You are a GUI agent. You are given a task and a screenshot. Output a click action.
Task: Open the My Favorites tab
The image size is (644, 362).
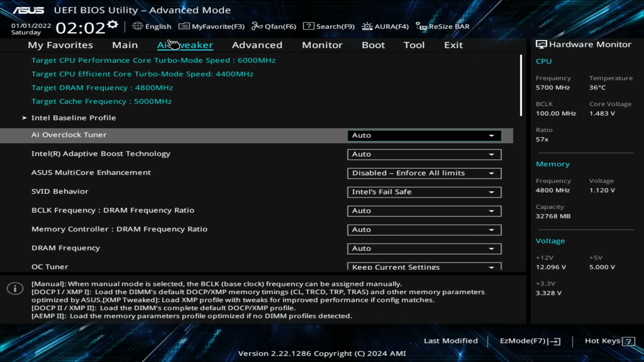[60, 45]
